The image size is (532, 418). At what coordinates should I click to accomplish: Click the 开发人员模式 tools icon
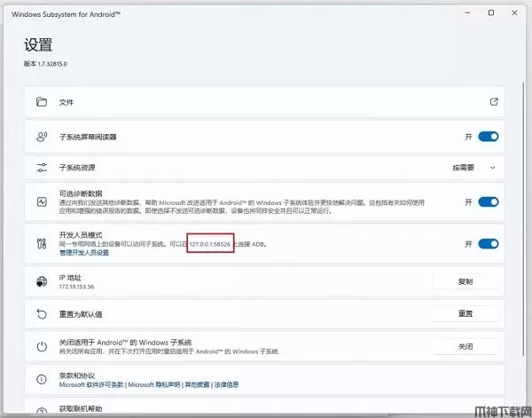(x=42, y=243)
